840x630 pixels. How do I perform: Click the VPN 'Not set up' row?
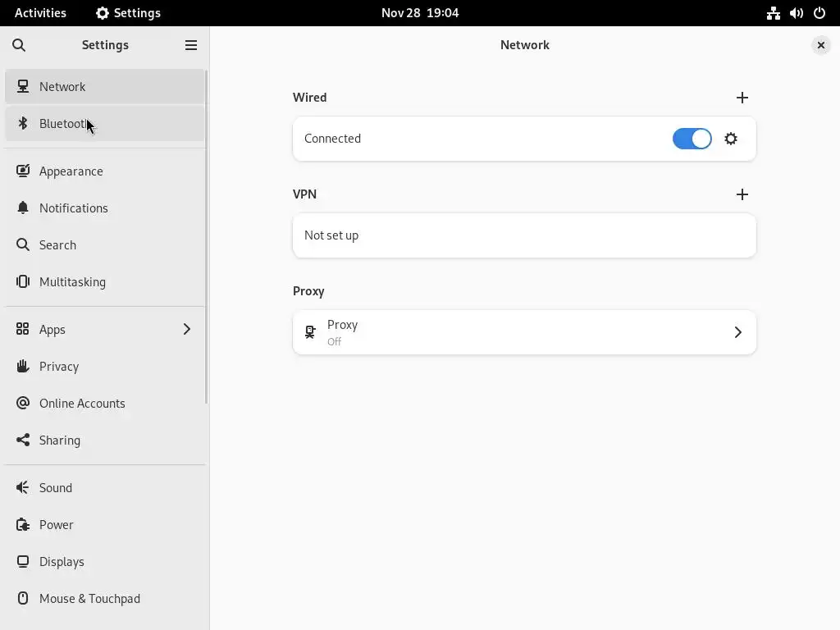click(x=524, y=235)
